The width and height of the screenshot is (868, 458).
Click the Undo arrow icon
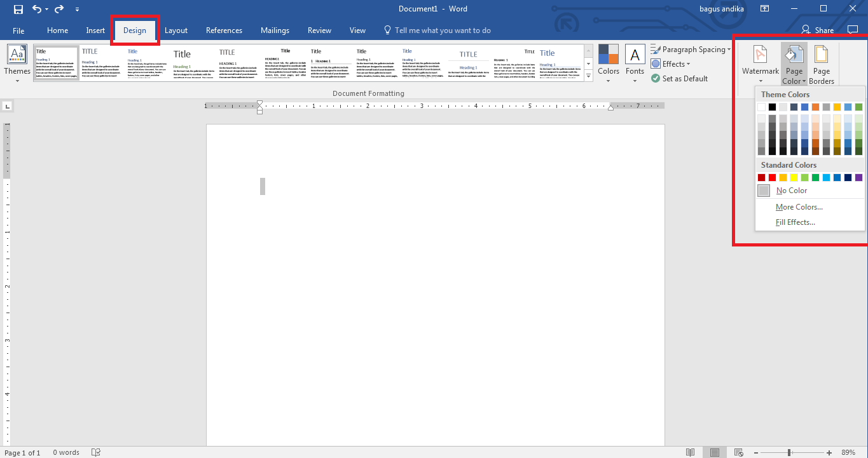[x=36, y=9]
